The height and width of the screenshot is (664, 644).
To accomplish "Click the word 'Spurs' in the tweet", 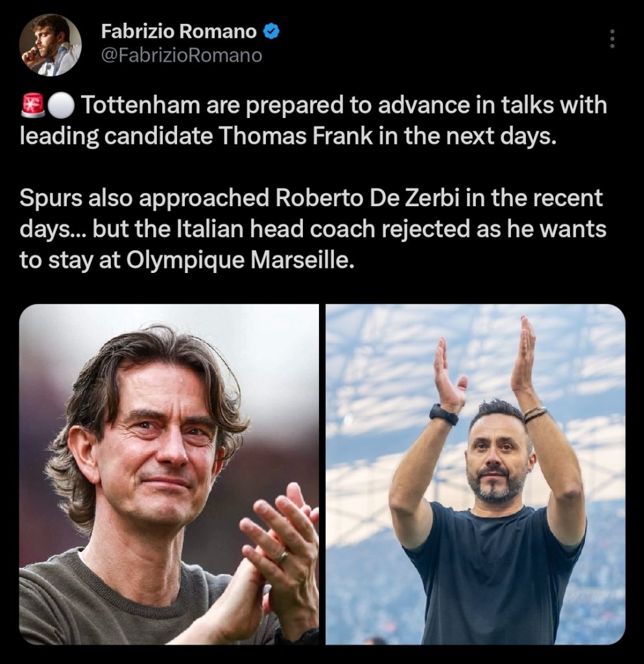I will [x=51, y=199].
